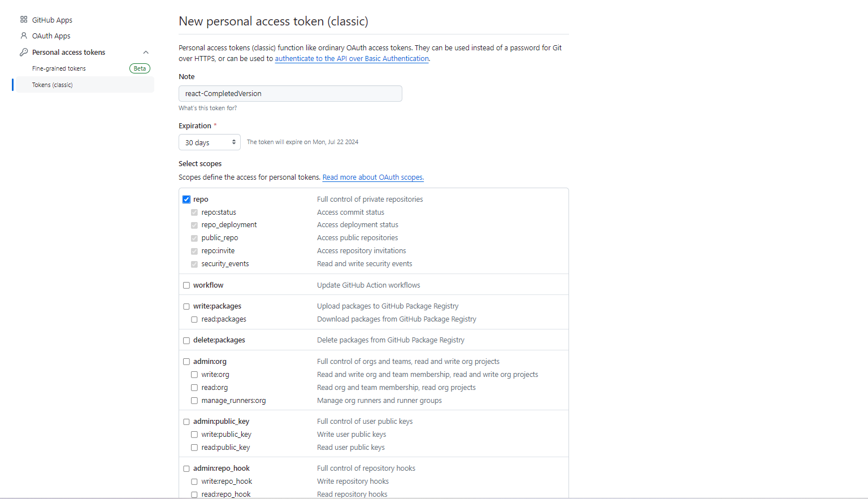Collapse the Personal access tokens sidebar section
The width and height of the screenshot is (868, 499).
pyautogui.click(x=146, y=52)
